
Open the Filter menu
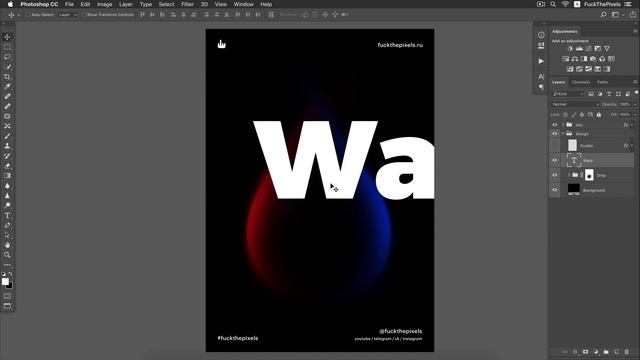click(x=187, y=4)
